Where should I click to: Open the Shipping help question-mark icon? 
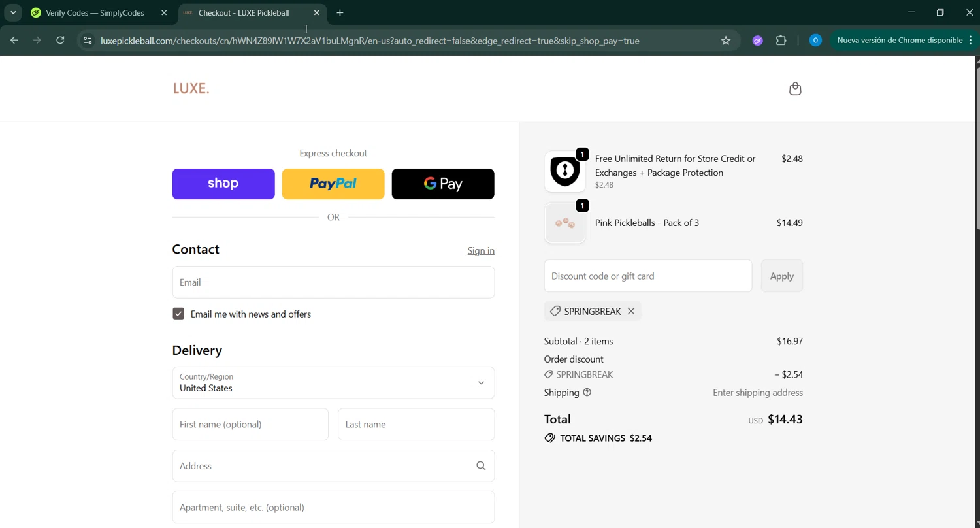(587, 393)
